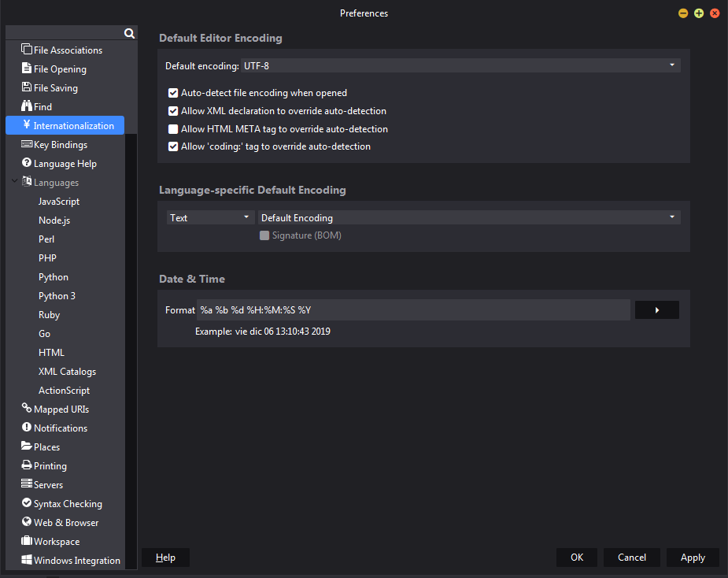
Task: Click the search magnifier above the preferences list
Action: (128, 33)
